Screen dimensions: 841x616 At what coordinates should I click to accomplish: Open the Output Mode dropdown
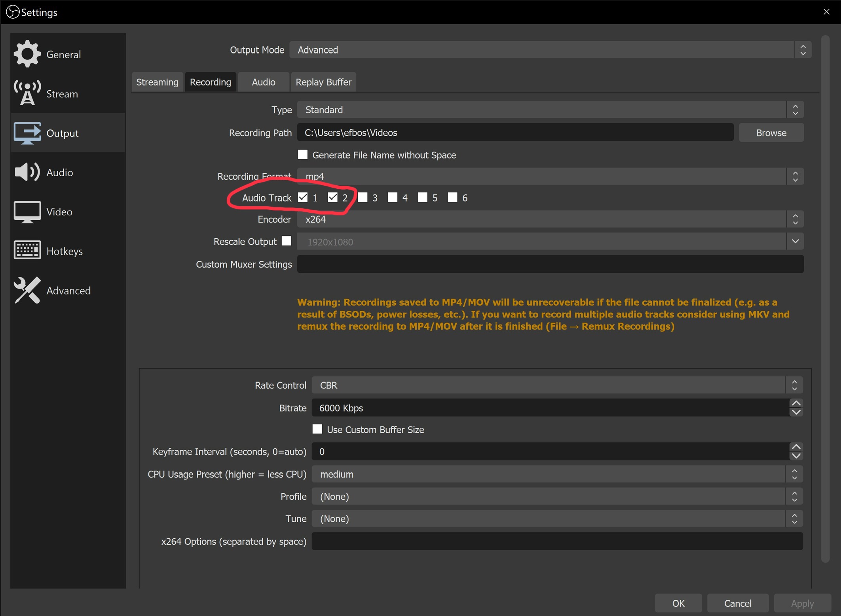point(550,50)
